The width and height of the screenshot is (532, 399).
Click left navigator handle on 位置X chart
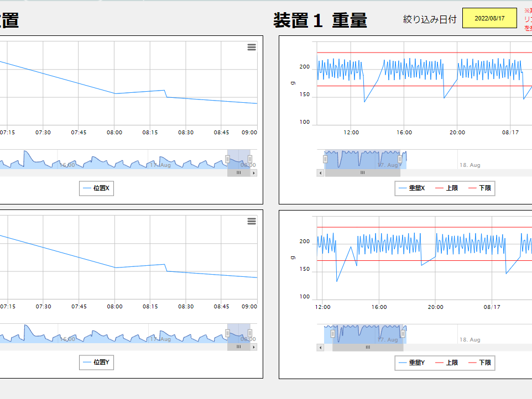coord(227,160)
